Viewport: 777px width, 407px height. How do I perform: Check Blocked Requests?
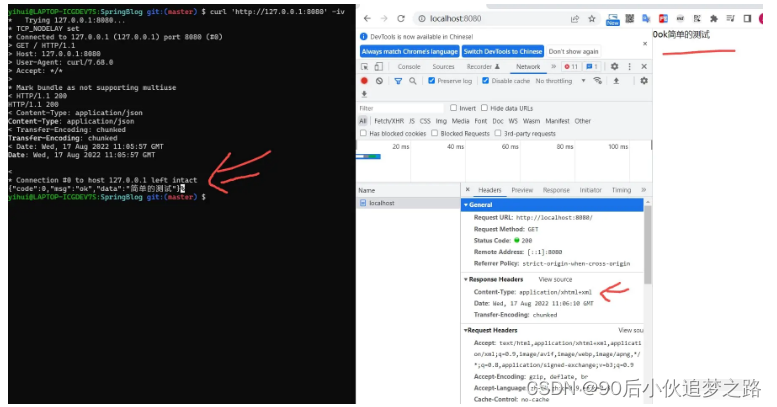(435, 133)
